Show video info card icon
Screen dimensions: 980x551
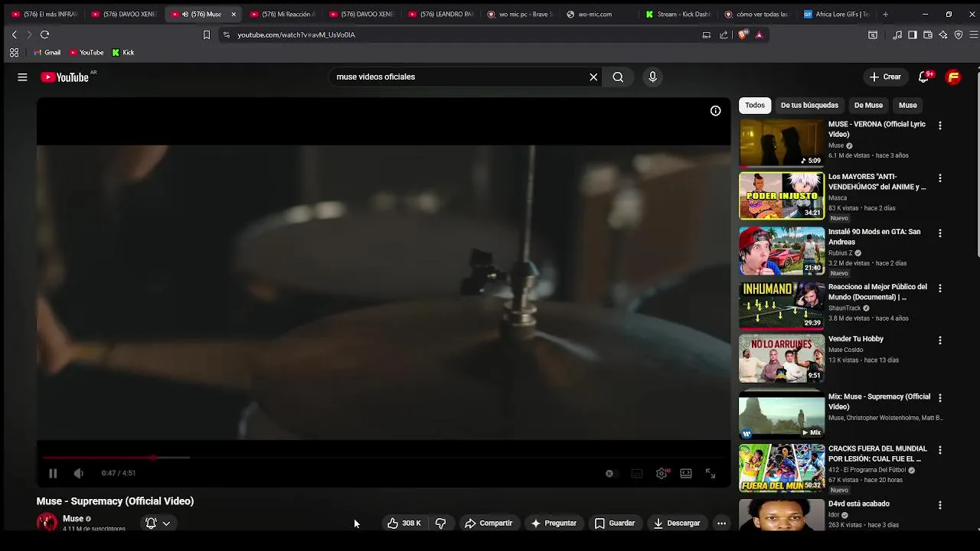715,111
